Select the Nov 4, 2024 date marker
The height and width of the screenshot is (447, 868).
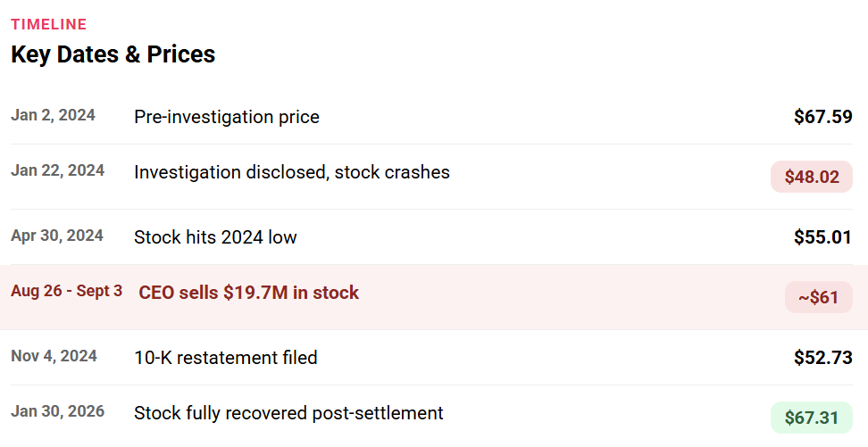54,356
